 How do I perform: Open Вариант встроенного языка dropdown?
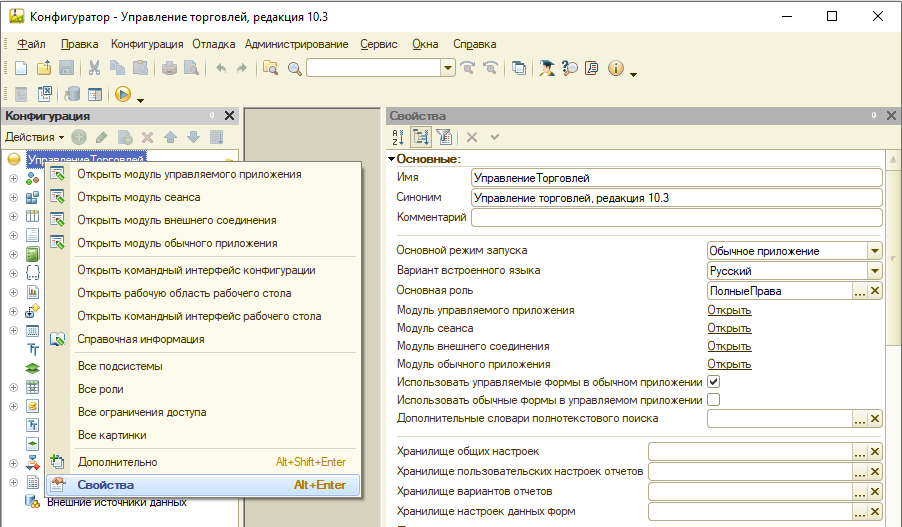pyautogui.click(x=874, y=271)
